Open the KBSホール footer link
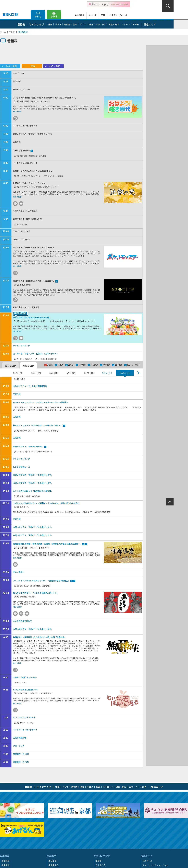The image size is (188, 868). (x=147, y=861)
